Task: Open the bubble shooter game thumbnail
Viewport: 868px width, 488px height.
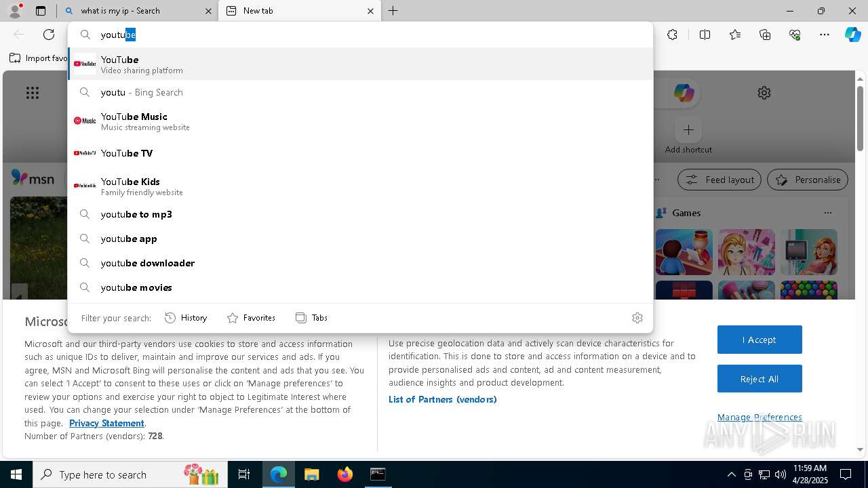Action: coord(809,290)
